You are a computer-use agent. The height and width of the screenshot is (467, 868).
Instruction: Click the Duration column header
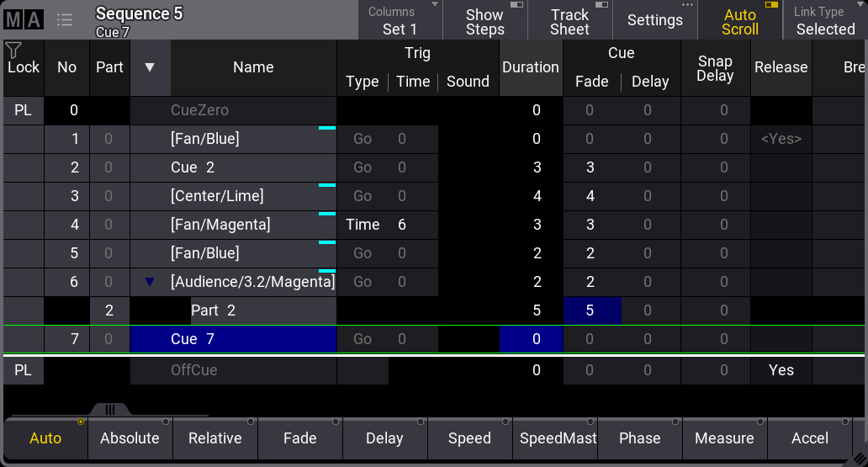(x=531, y=67)
